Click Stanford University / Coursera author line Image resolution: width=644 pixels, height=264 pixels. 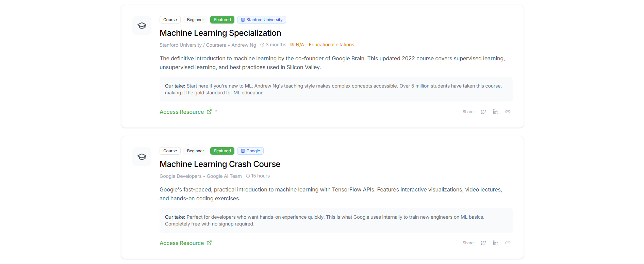193,45
